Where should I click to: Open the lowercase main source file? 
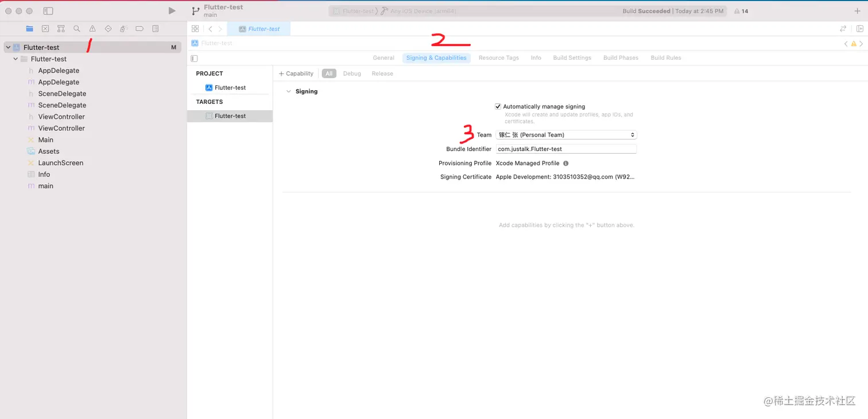coord(46,186)
